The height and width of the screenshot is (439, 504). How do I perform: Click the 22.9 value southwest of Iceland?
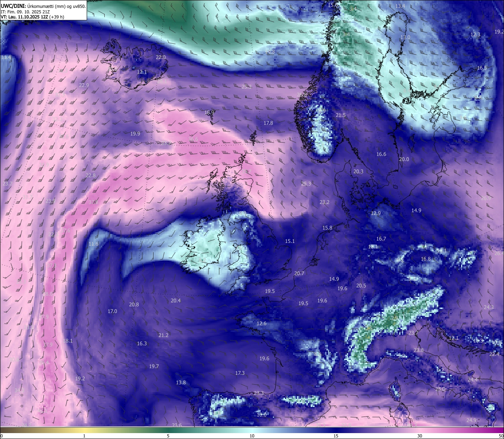(x=84, y=85)
